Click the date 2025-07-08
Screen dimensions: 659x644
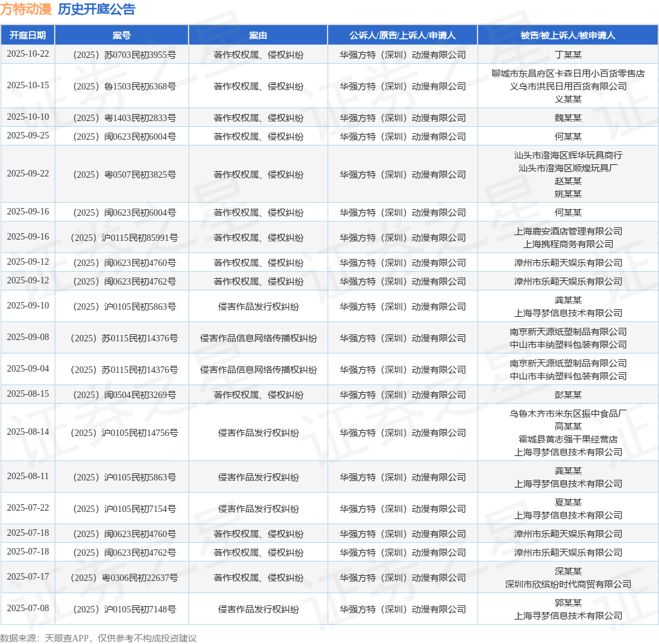(x=28, y=609)
